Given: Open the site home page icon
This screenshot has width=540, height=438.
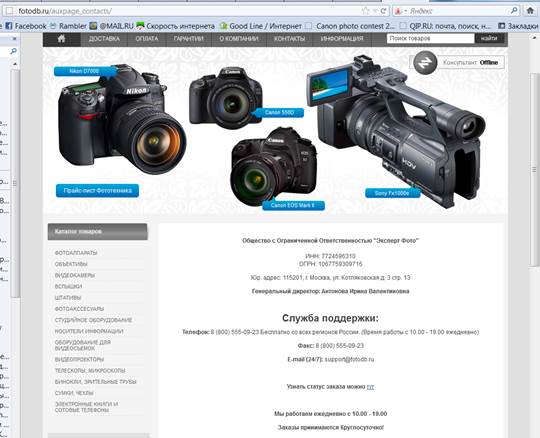Looking at the screenshot, I should pos(62,39).
